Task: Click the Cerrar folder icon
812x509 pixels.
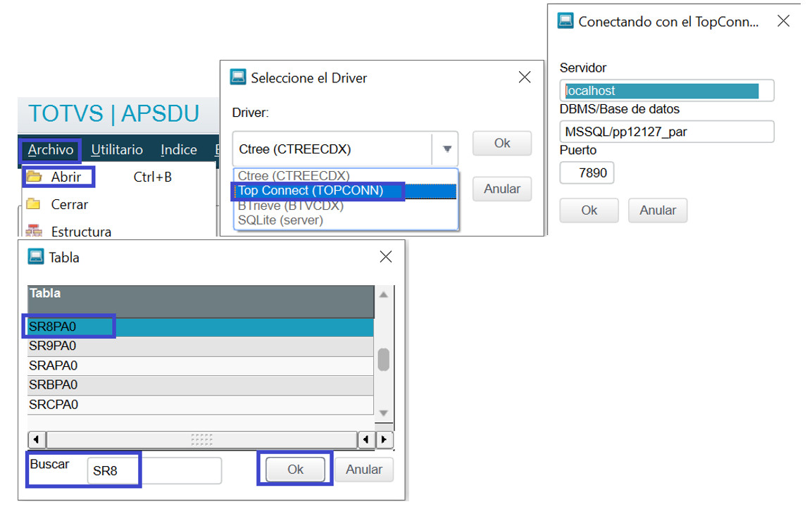Action: coord(33,203)
